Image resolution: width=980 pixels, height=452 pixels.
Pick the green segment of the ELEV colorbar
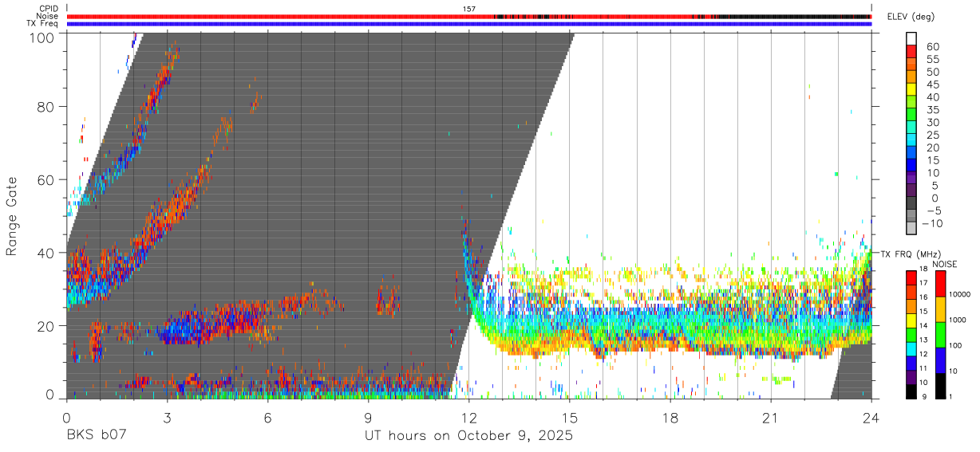click(911, 115)
